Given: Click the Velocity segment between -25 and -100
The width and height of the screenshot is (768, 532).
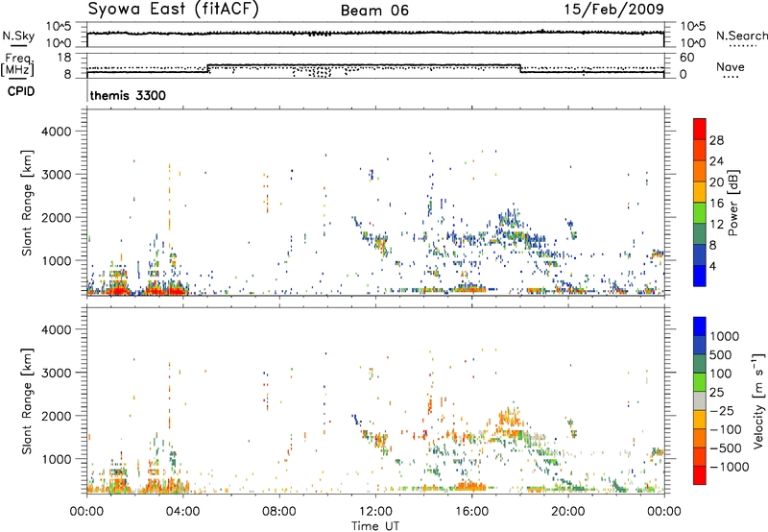Looking at the screenshot, I should 700,420.
